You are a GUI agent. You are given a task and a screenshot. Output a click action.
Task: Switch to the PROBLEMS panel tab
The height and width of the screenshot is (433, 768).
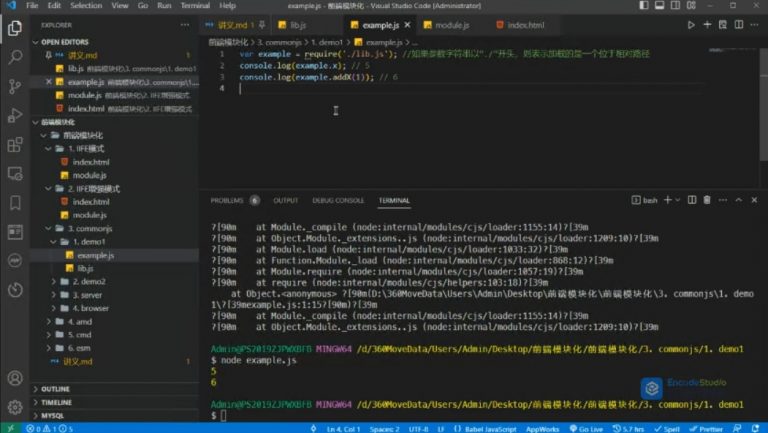point(228,200)
